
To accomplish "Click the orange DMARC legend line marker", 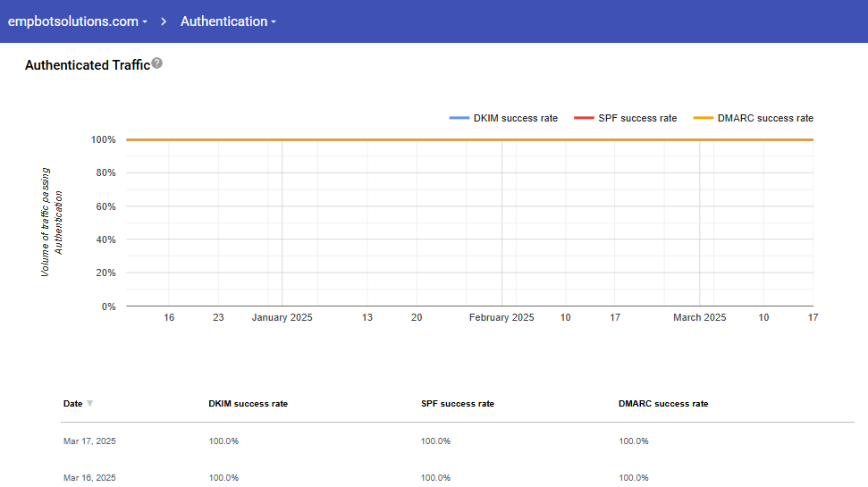I will [x=704, y=118].
